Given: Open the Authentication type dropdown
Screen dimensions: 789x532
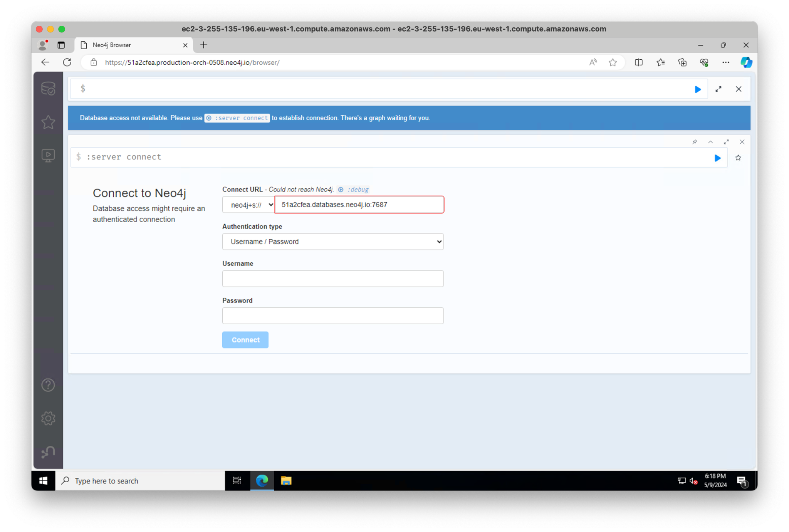Looking at the screenshot, I should 333,242.
